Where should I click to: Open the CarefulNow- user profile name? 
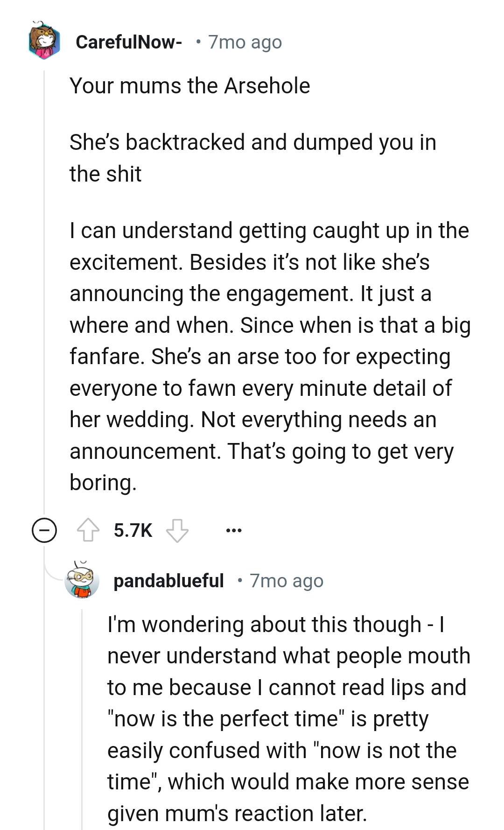click(x=128, y=42)
